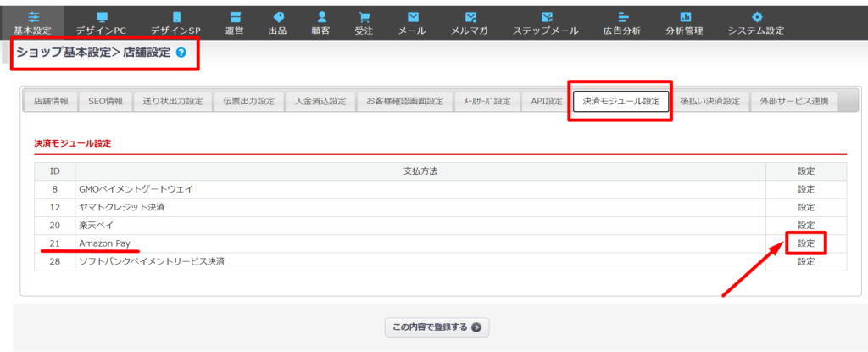Viewport: 868px width, 352px height.
Task: Open the 広告分析 bars icon
Action: click(622, 17)
